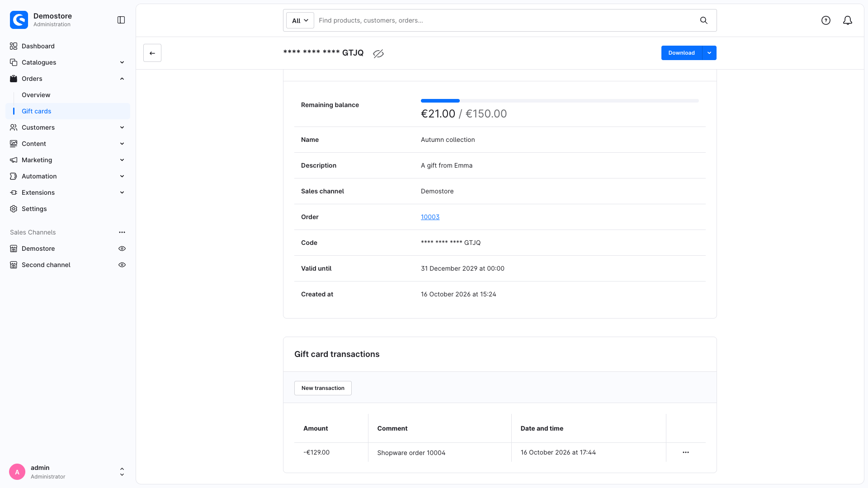
Task: Click the search magnifier icon
Action: (704, 20)
